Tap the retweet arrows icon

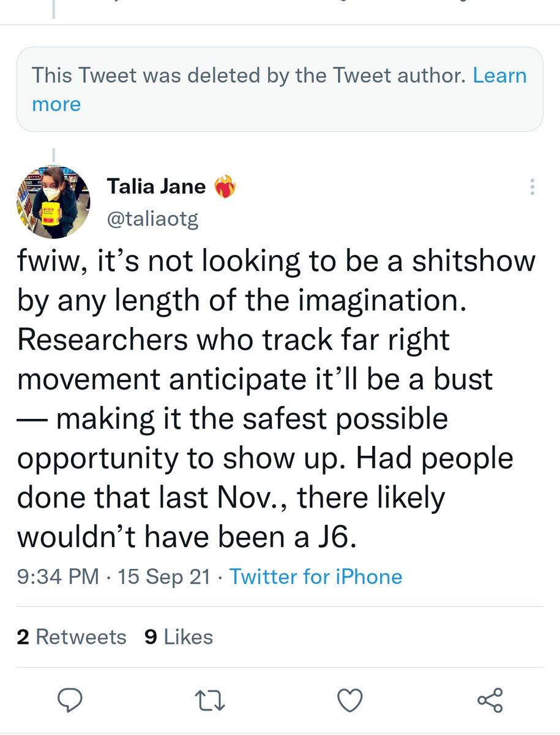(210, 699)
